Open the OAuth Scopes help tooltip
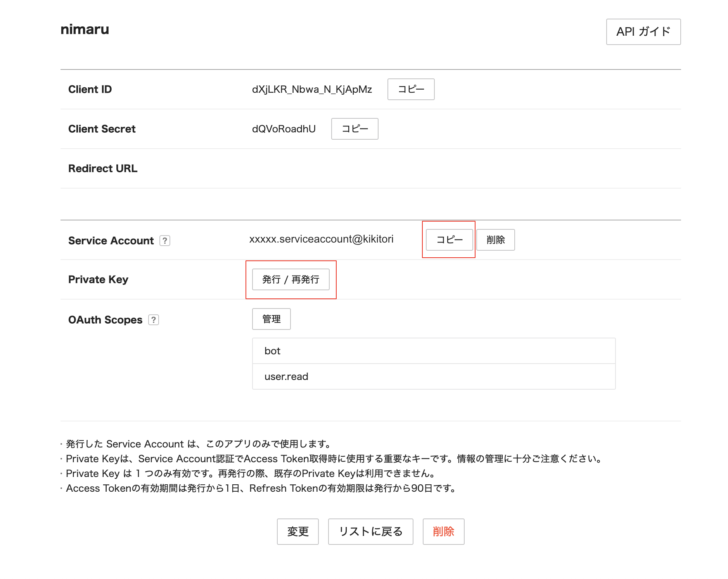This screenshot has height=579, width=728. pos(154,320)
